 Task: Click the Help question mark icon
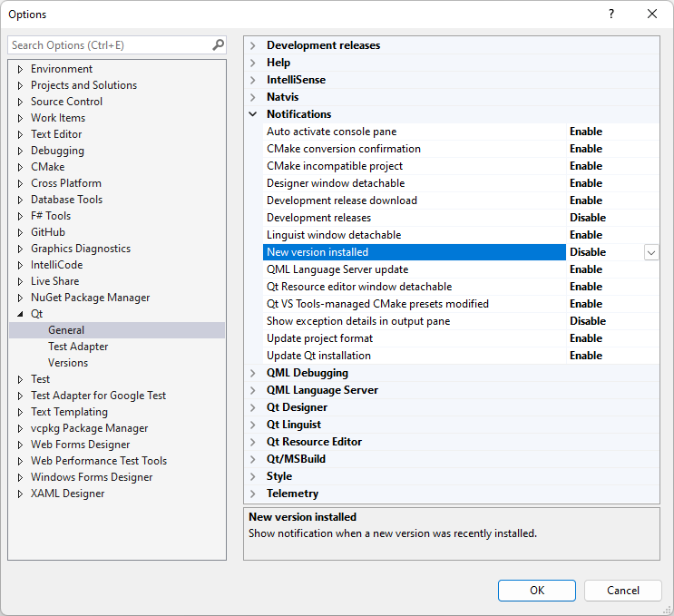click(611, 14)
